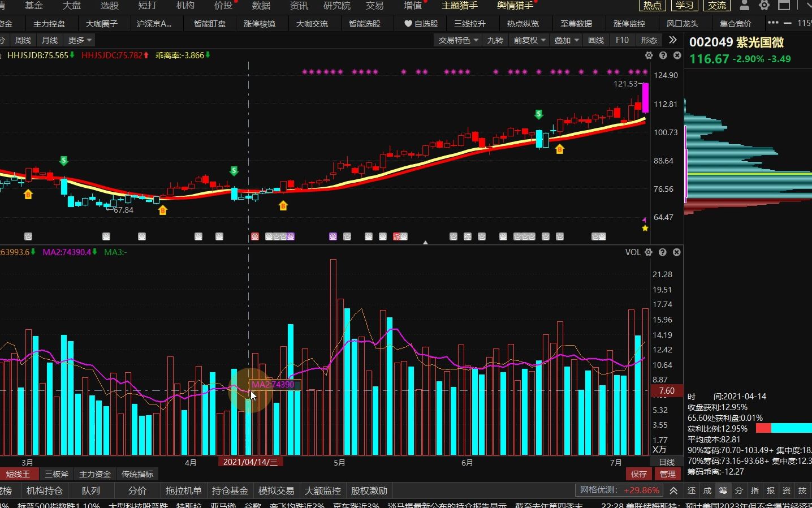Select the 模拟交易 bottom tab
The image size is (812, 508).
[277, 490]
